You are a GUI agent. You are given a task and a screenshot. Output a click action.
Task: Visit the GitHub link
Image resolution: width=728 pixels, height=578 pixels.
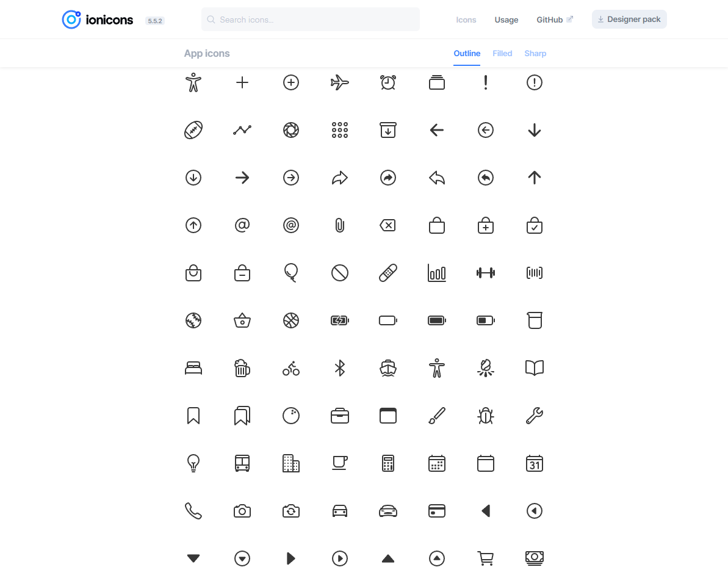(555, 20)
